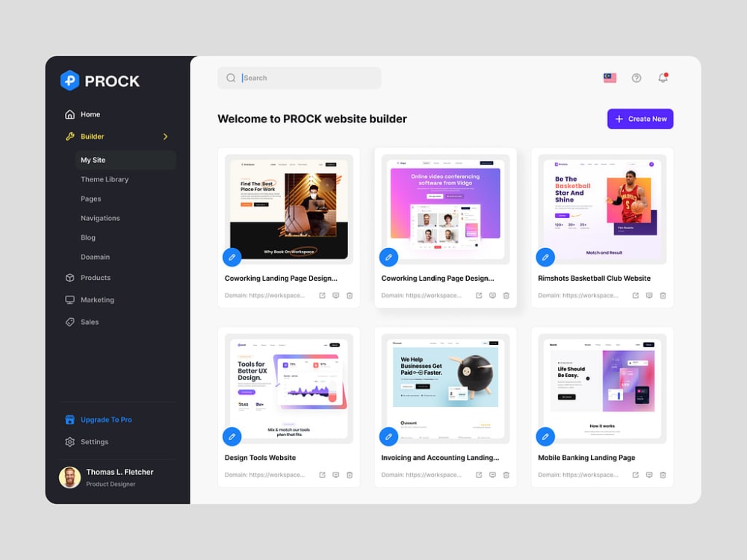The width and height of the screenshot is (747, 560).
Task: Open thumbnail 'Find The Best Place For Work'
Action: pyautogui.click(x=288, y=209)
